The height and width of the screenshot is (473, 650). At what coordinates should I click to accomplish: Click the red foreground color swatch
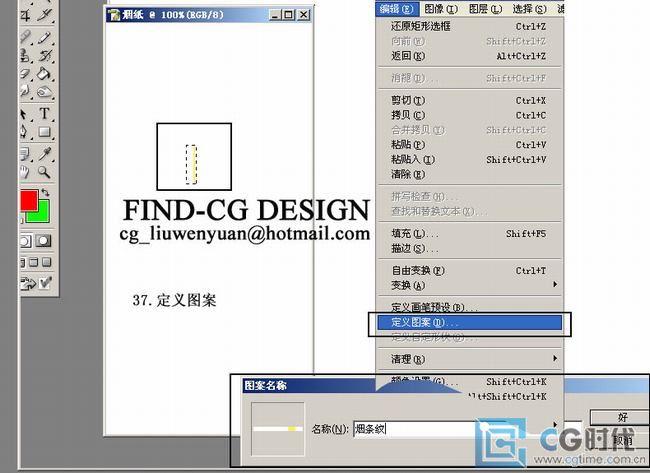pos(29,199)
